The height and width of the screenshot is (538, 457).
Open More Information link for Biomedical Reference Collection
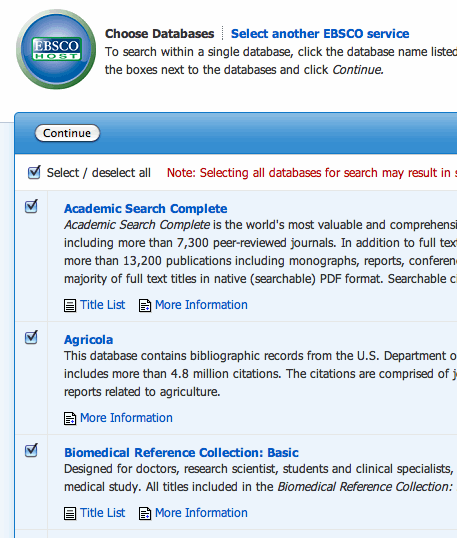[x=201, y=513]
